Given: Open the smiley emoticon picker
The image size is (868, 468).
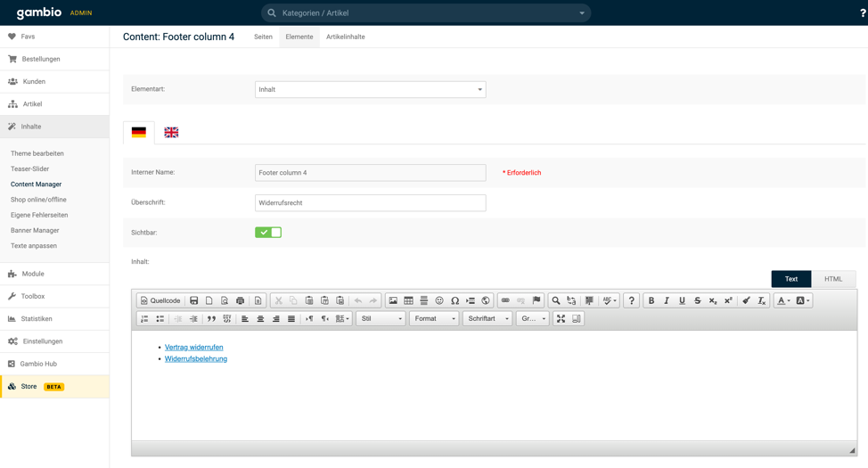Looking at the screenshot, I should (439, 300).
